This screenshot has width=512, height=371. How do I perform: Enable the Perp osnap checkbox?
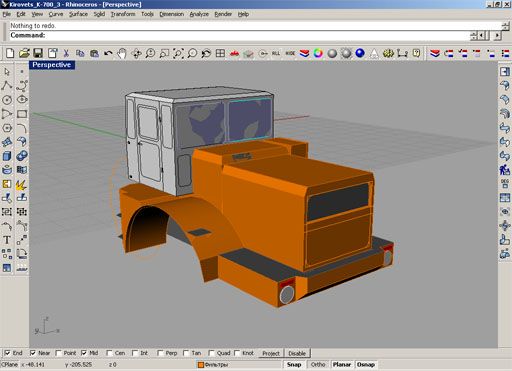[160, 353]
